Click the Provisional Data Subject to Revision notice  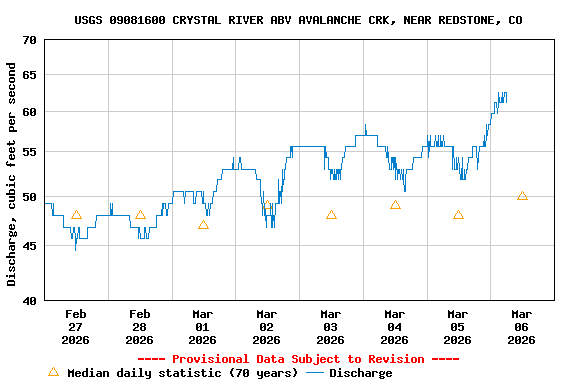pos(298,359)
